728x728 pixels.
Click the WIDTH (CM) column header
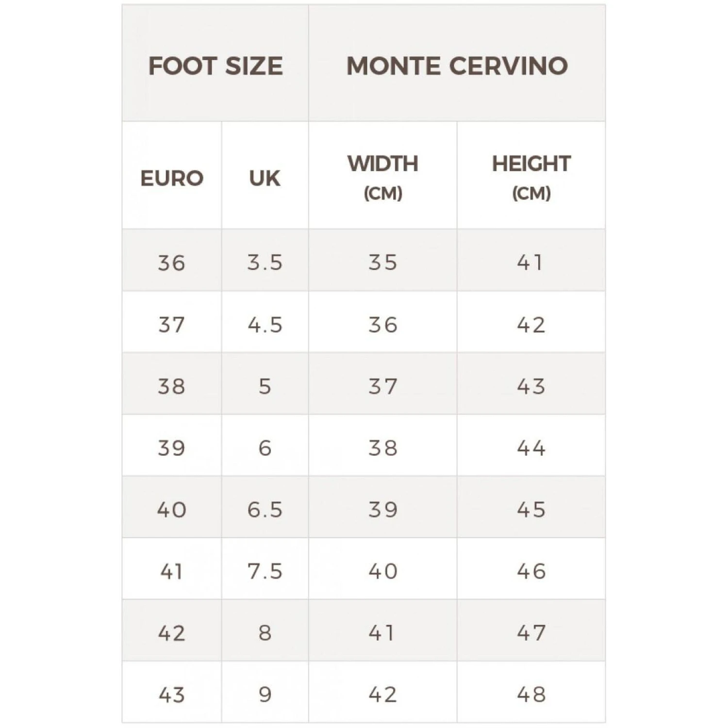coord(382,177)
